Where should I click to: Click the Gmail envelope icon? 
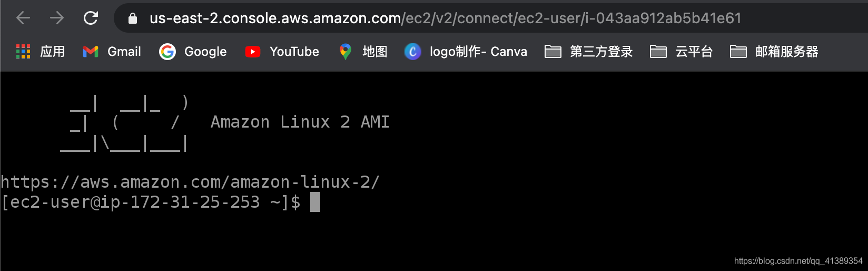tap(91, 51)
